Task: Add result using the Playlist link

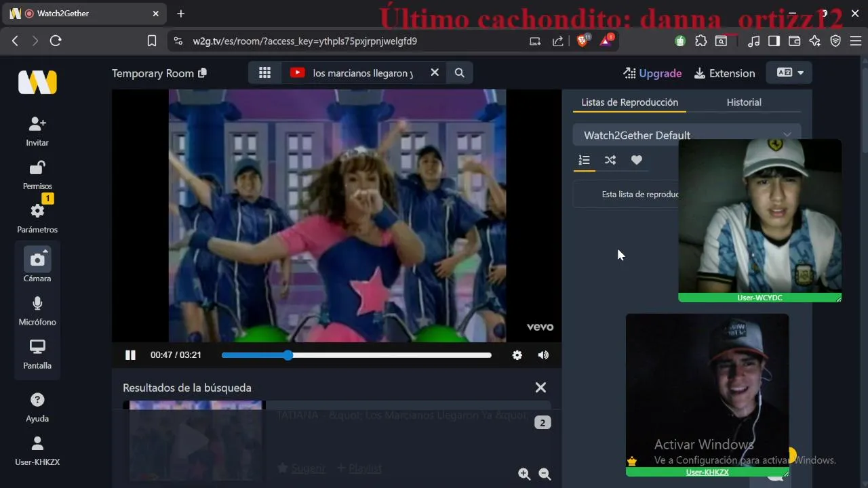Action: (359, 468)
